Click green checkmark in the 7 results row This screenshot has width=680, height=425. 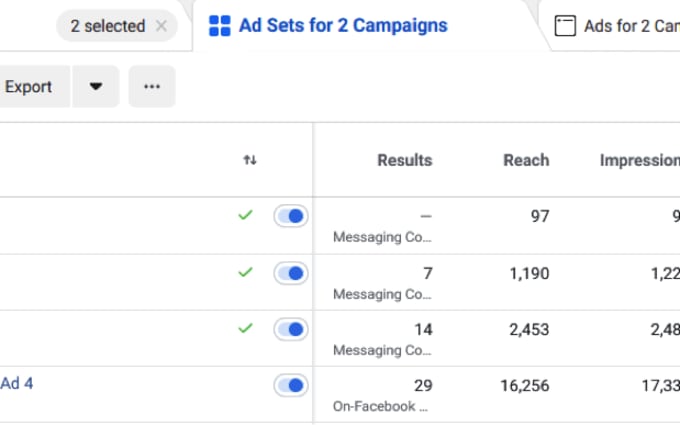coord(246,272)
